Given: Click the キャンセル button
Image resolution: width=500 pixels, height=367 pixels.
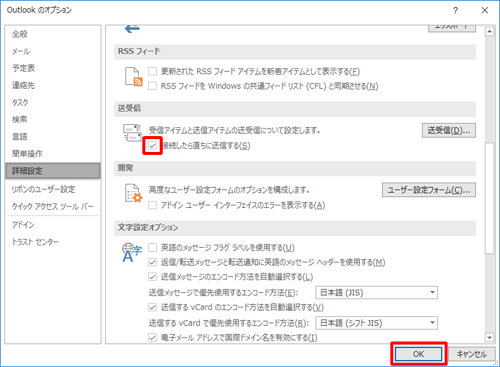Looking at the screenshot, I should tap(471, 354).
